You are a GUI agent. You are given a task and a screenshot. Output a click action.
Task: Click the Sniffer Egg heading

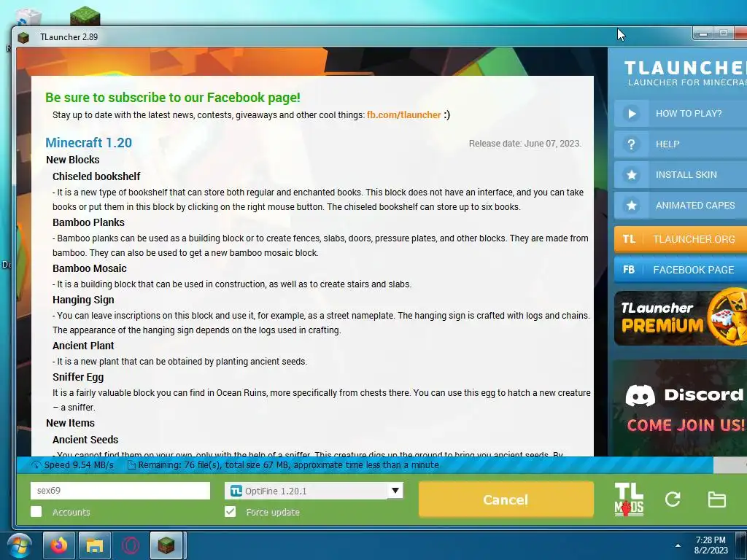click(78, 377)
